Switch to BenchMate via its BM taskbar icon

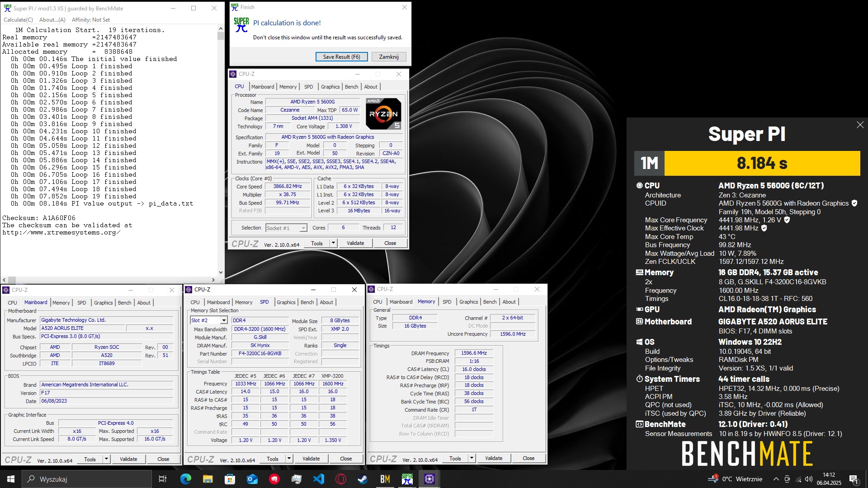pos(385,479)
